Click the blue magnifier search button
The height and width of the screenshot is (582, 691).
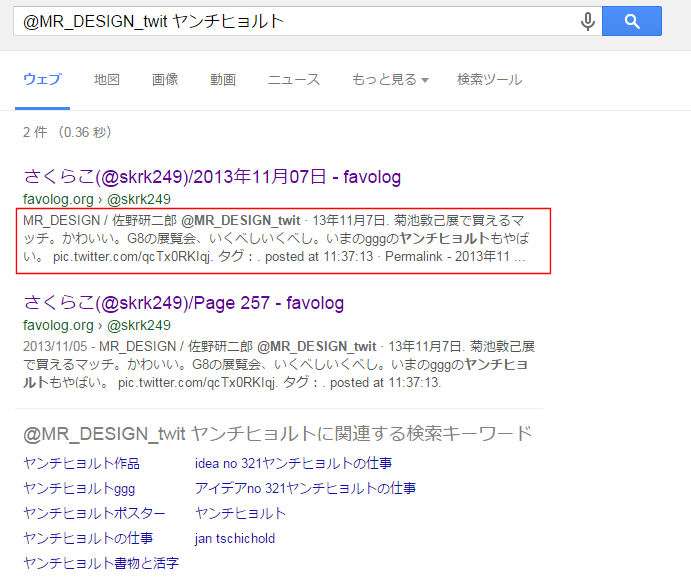point(632,21)
